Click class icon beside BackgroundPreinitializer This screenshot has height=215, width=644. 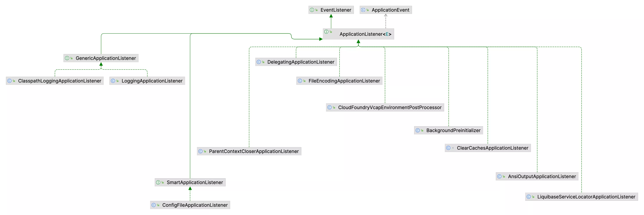click(x=418, y=130)
